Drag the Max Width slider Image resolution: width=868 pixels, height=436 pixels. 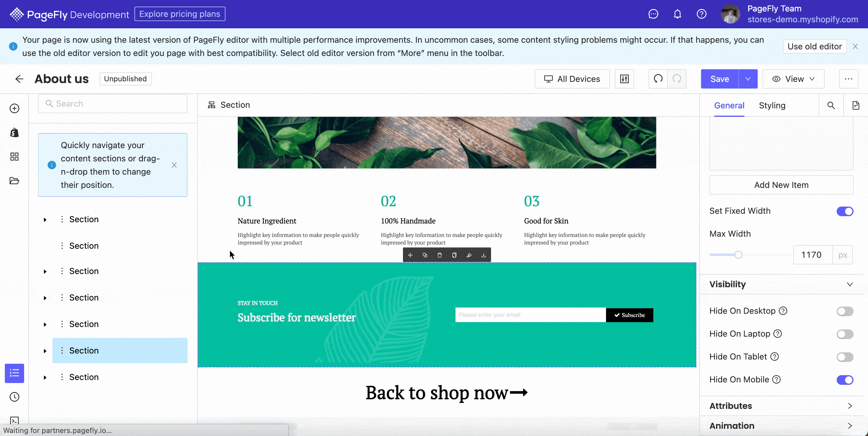[738, 255]
